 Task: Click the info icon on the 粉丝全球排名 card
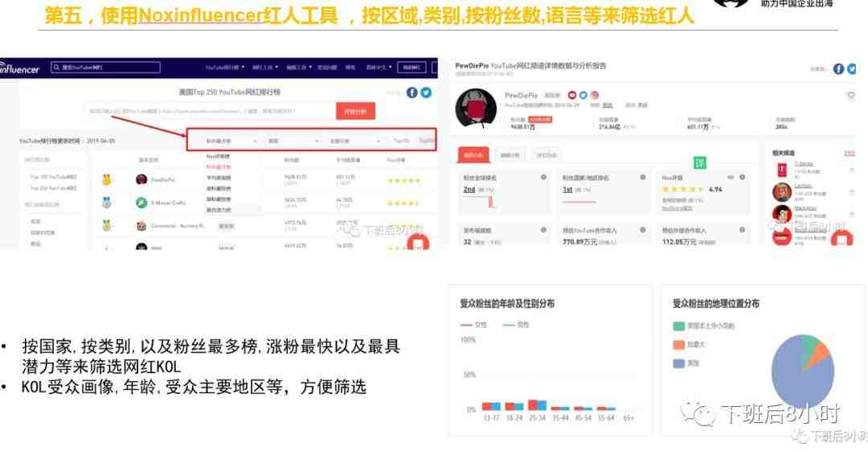coord(543,177)
